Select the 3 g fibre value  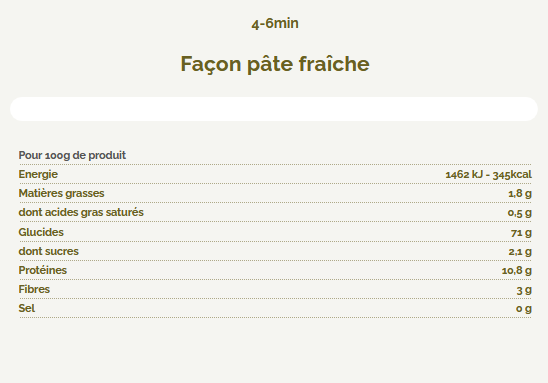524,290
